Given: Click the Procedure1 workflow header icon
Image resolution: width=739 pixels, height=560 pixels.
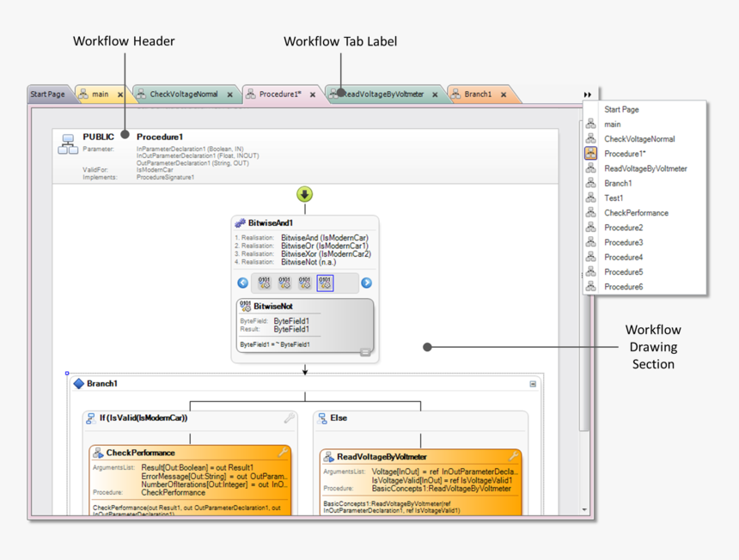Looking at the screenshot, I should (68, 144).
